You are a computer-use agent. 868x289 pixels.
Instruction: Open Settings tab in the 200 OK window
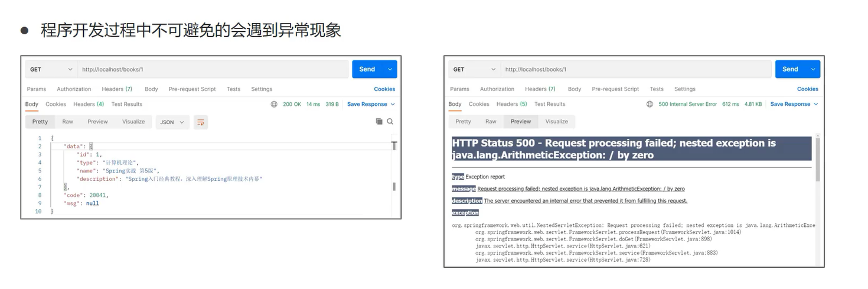(x=262, y=89)
